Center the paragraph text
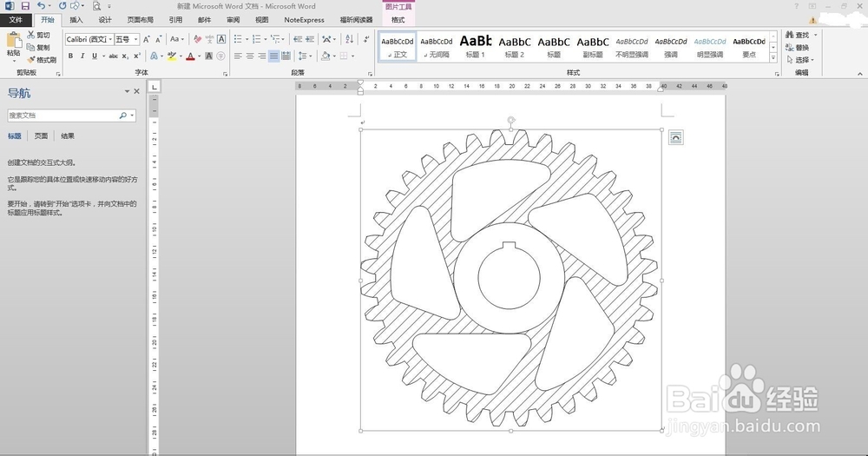This screenshot has height=456, width=868. pyautogui.click(x=250, y=56)
